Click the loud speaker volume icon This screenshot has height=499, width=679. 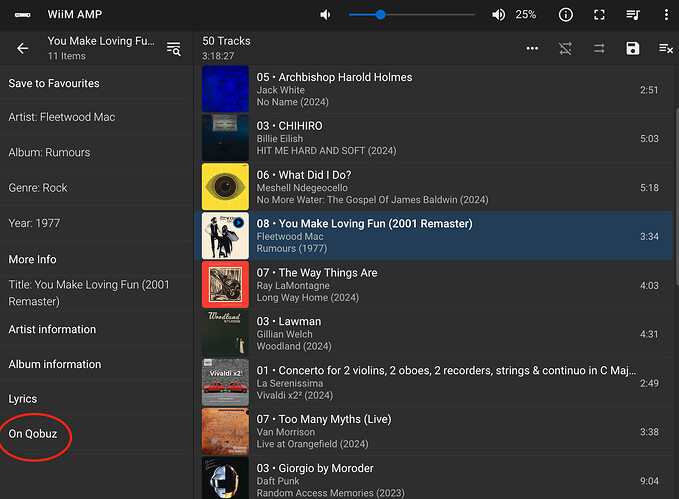pos(498,15)
